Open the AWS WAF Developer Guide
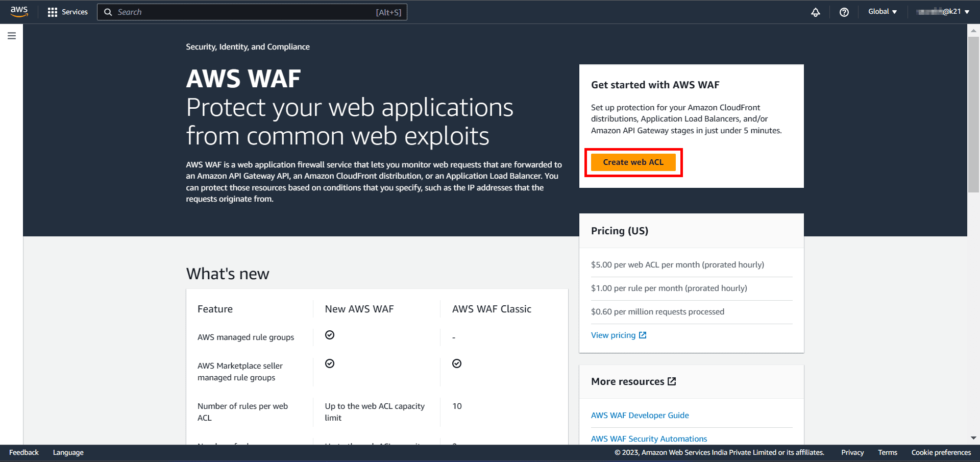 pos(640,415)
